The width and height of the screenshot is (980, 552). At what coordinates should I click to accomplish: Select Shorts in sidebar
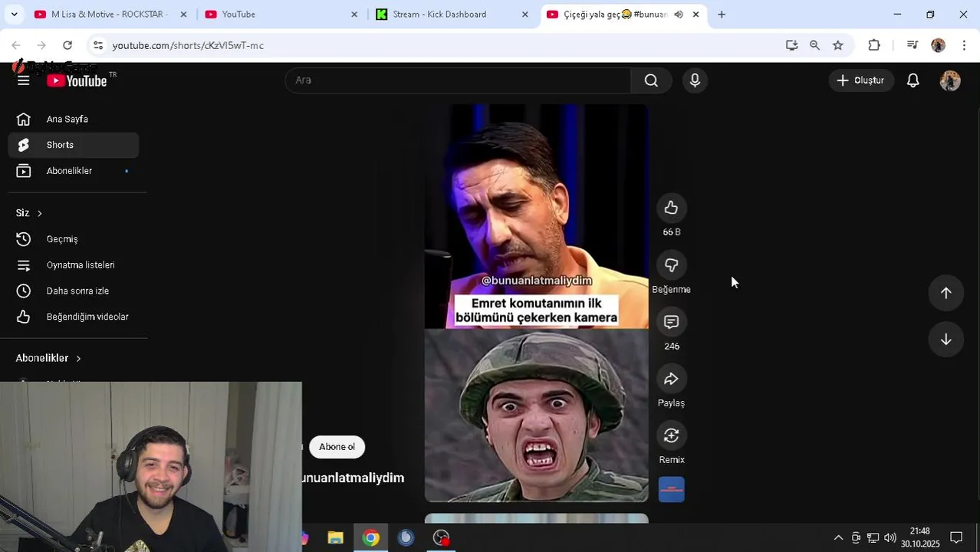tap(74, 145)
